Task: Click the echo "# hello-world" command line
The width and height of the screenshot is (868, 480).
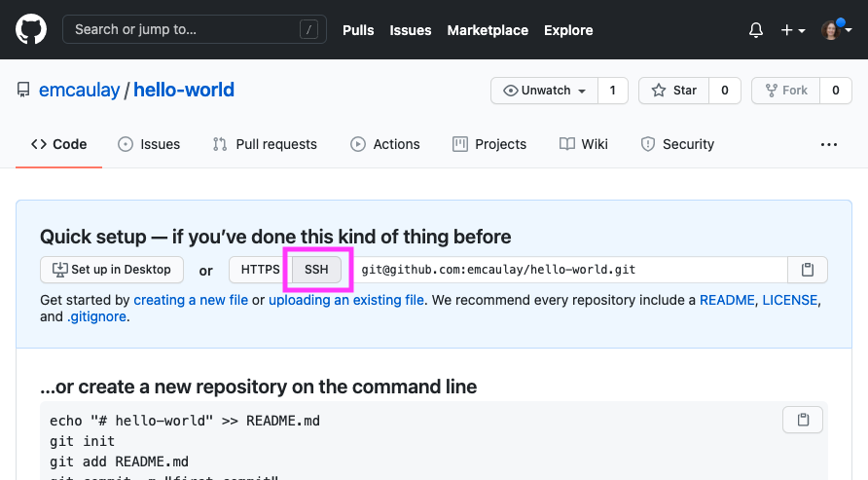Action: pyautogui.click(x=185, y=421)
